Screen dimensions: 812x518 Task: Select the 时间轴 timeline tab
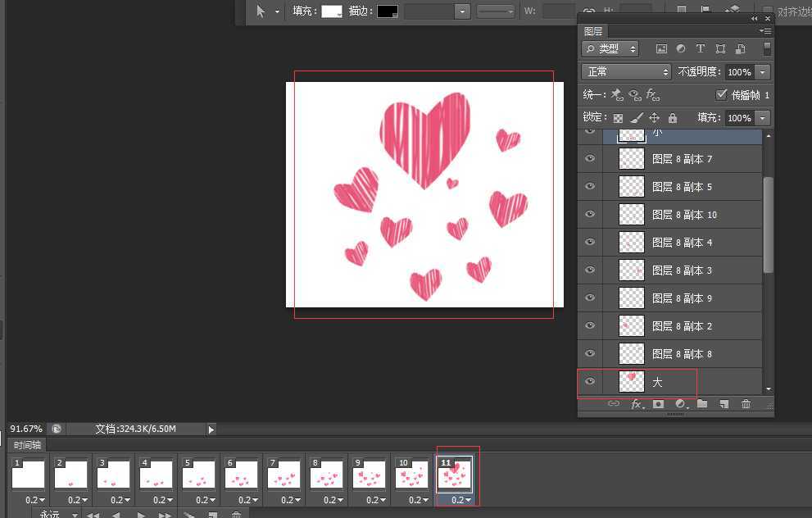pyautogui.click(x=28, y=445)
